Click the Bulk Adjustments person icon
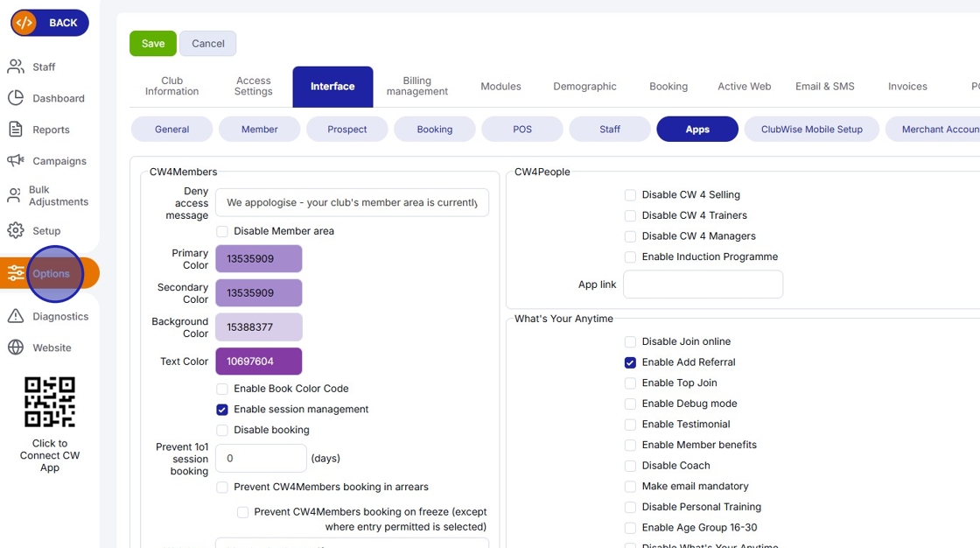The image size is (980, 548). [14, 195]
